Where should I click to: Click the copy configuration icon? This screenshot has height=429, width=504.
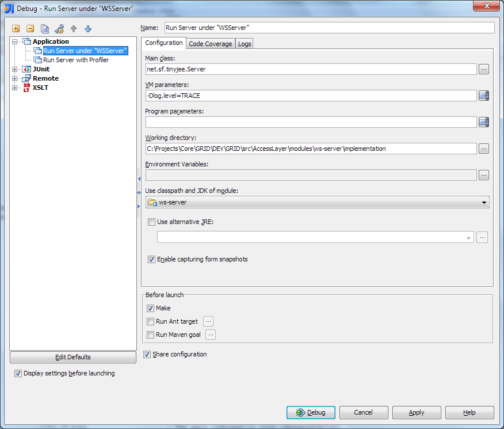[x=44, y=29]
